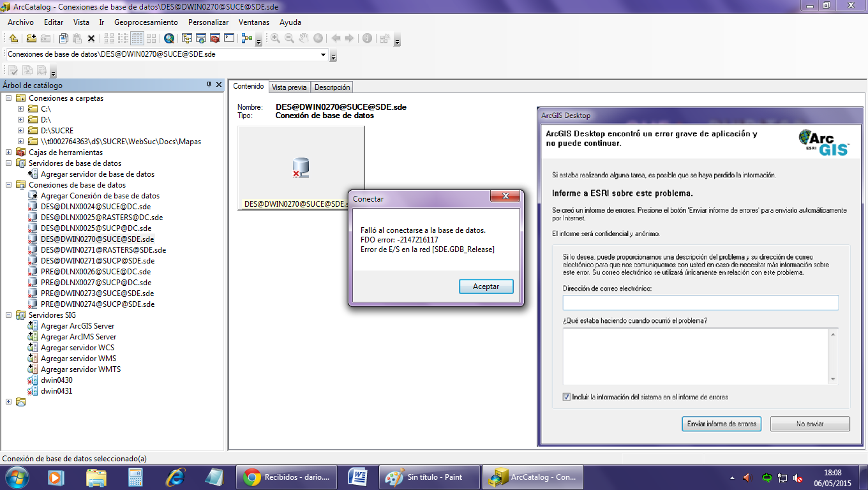
Task: Open the location path dropdown
Action: tap(323, 54)
